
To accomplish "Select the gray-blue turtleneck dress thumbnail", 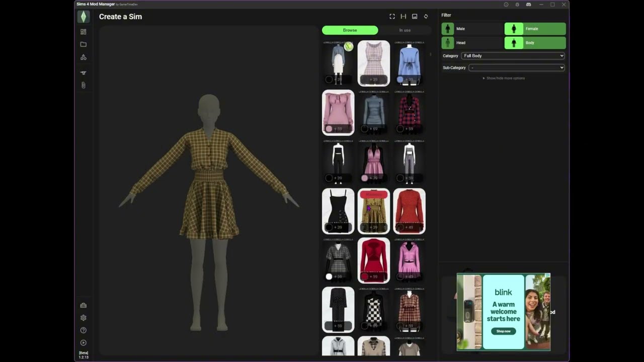I will 374,113.
